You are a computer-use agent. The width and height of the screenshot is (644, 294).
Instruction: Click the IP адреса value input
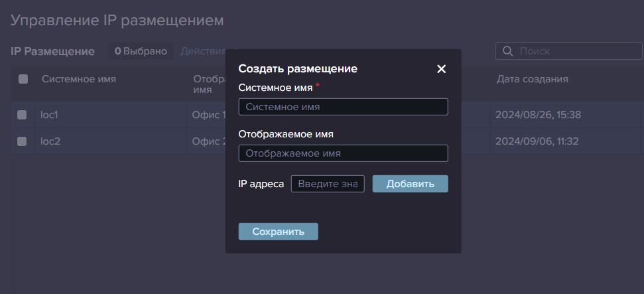point(328,184)
